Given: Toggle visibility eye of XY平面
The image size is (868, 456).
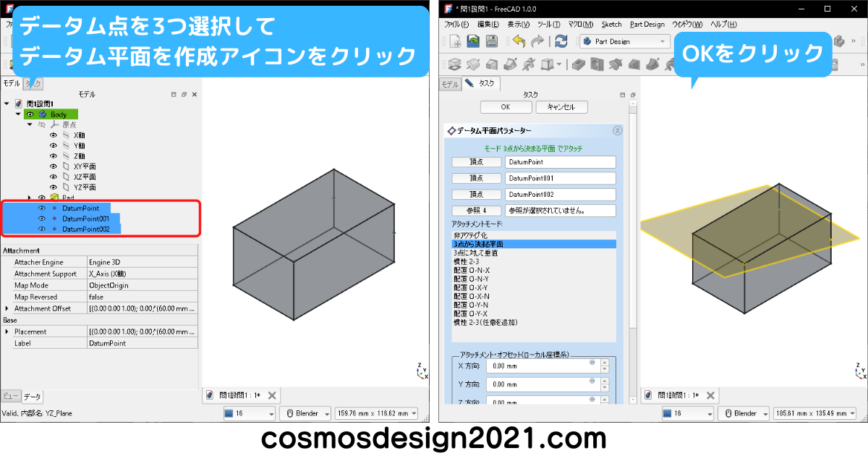Looking at the screenshot, I should (54, 166).
